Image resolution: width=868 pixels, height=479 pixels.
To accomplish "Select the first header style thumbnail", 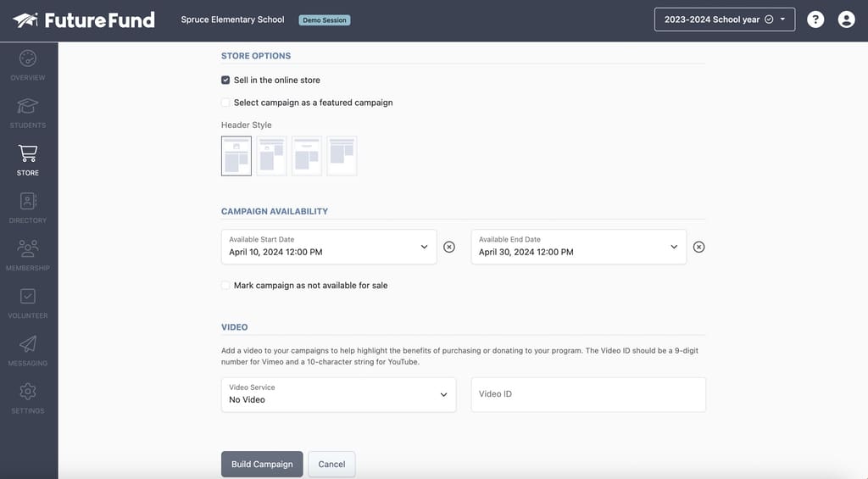I will (x=236, y=156).
